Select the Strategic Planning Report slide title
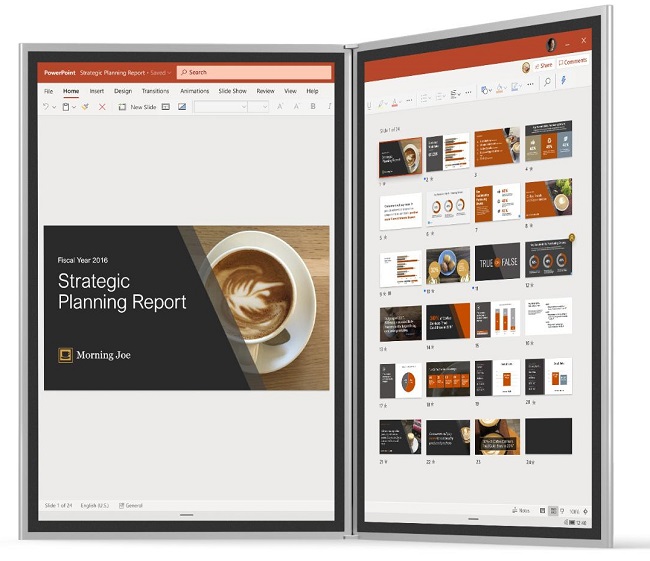Image resolution: width=650 pixels, height=561 pixels. [122, 291]
